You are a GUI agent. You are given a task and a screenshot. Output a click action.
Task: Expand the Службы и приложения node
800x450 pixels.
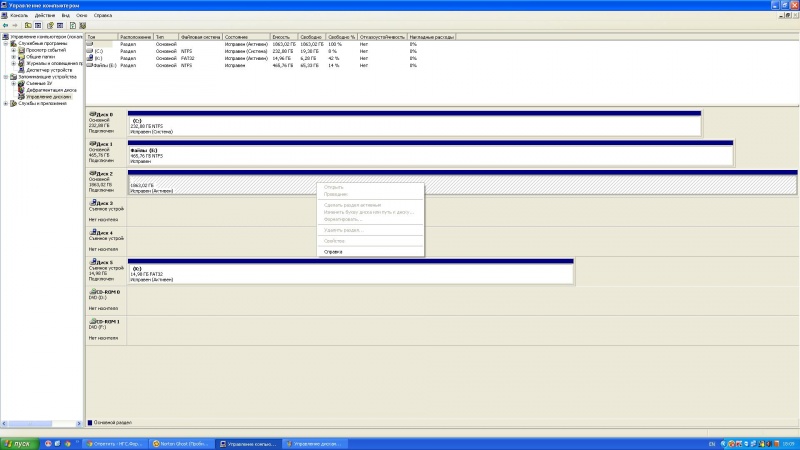click(x=6, y=104)
